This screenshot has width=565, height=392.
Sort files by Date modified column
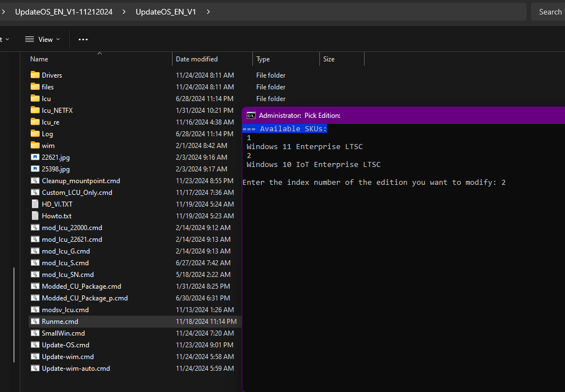pyautogui.click(x=213, y=59)
